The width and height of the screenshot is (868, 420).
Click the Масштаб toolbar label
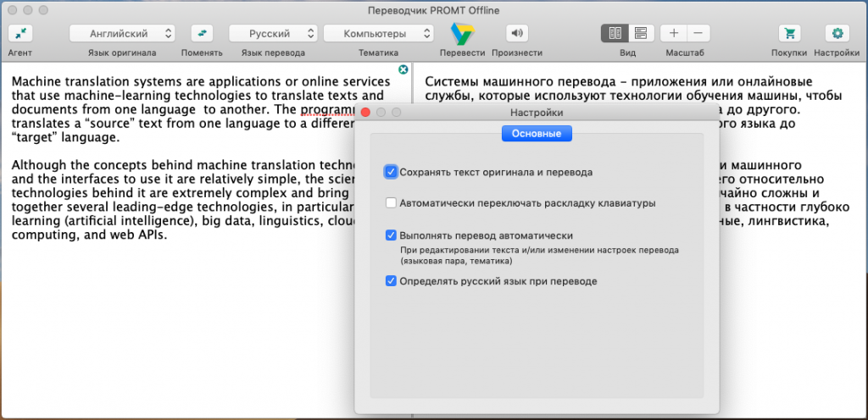click(685, 53)
